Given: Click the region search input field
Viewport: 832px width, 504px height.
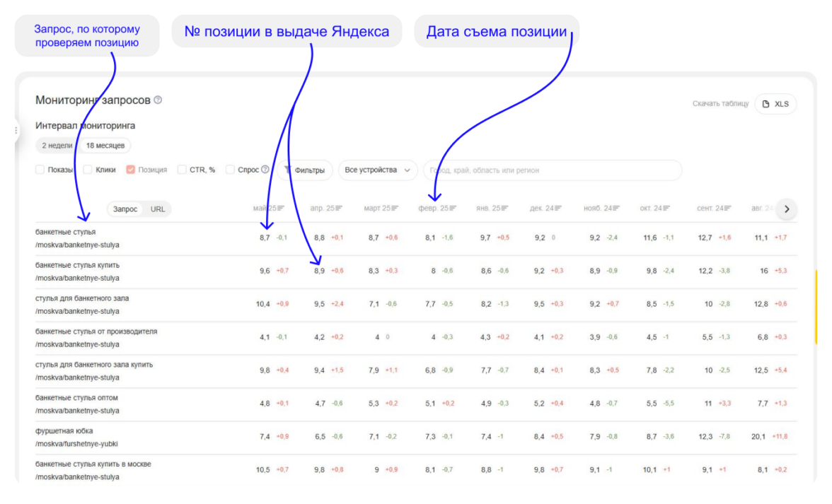Looking at the screenshot, I should tap(553, 170).
